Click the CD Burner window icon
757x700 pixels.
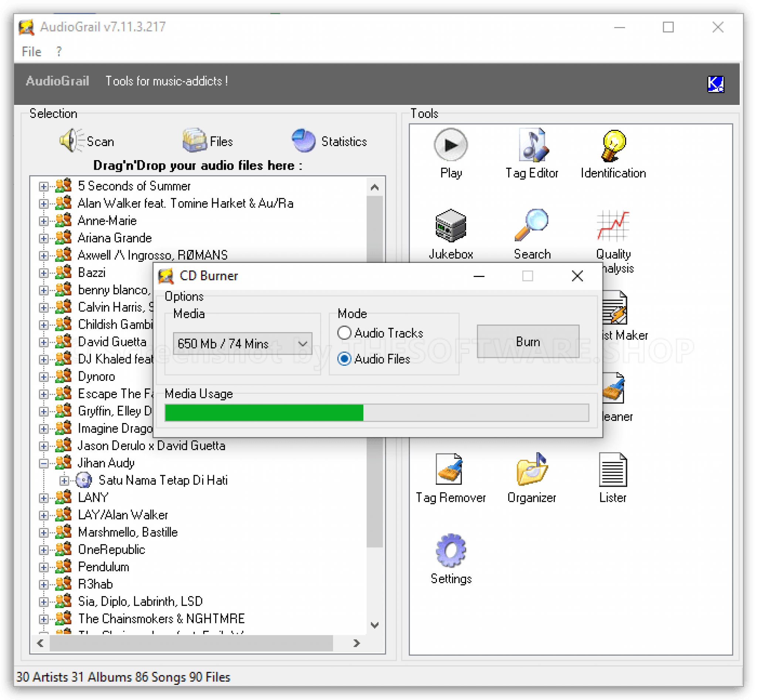point(166,276)
